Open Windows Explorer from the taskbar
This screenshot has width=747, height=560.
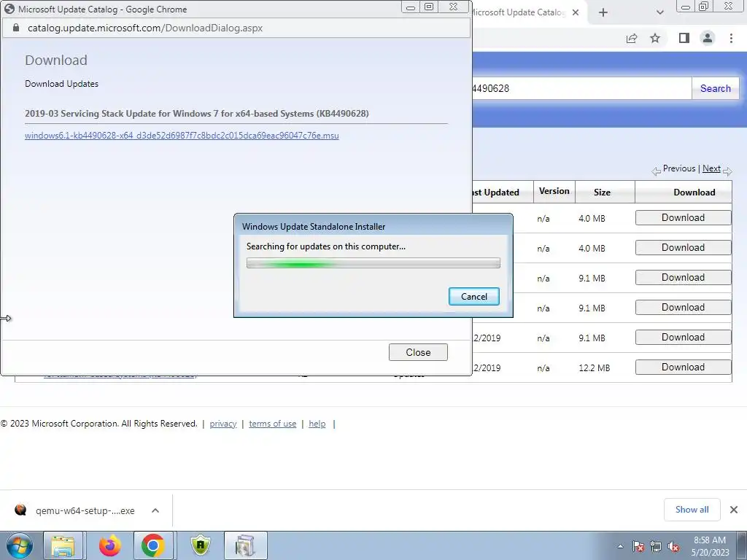coord(63,545)
